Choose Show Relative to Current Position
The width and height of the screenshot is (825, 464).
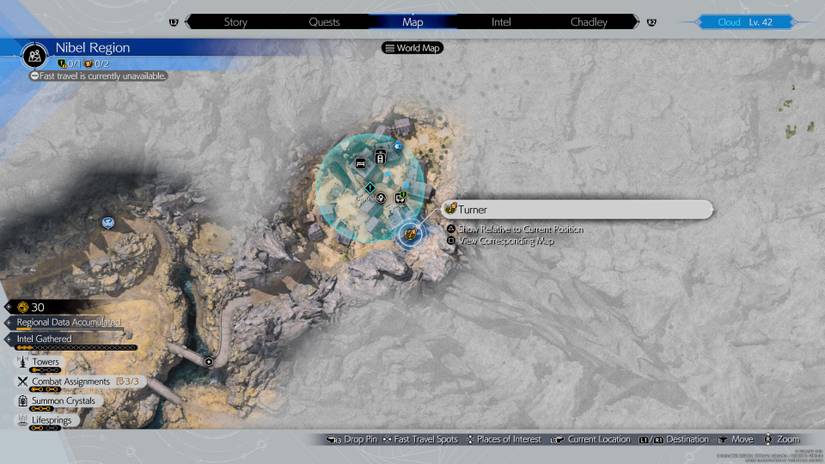pos(519,229)
